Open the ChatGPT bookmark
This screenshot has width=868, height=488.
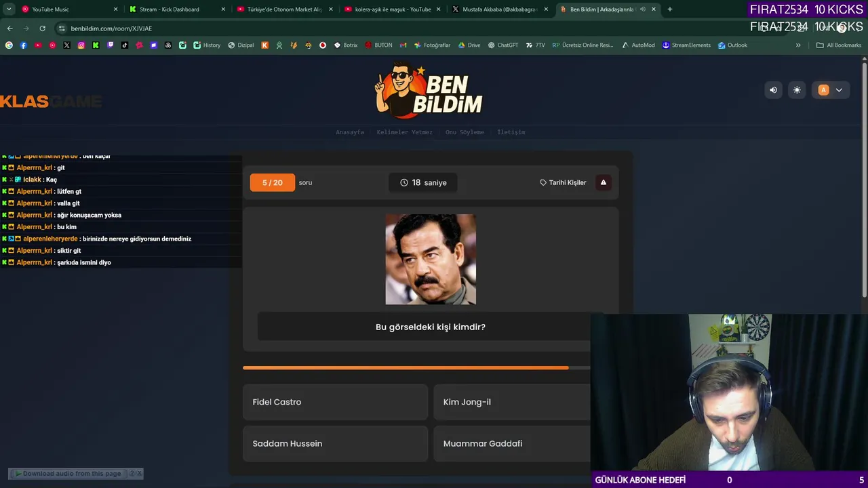(x=503, y=45)
